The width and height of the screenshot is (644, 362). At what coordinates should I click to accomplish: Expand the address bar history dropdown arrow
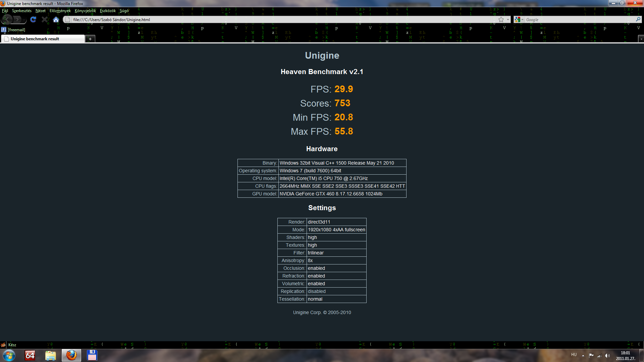point(508,19)
